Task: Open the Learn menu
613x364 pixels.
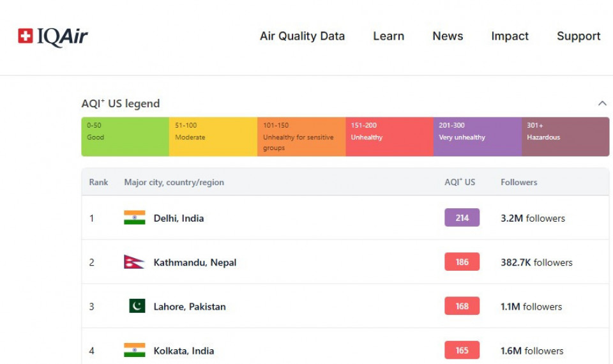Action: pos(388,36)
